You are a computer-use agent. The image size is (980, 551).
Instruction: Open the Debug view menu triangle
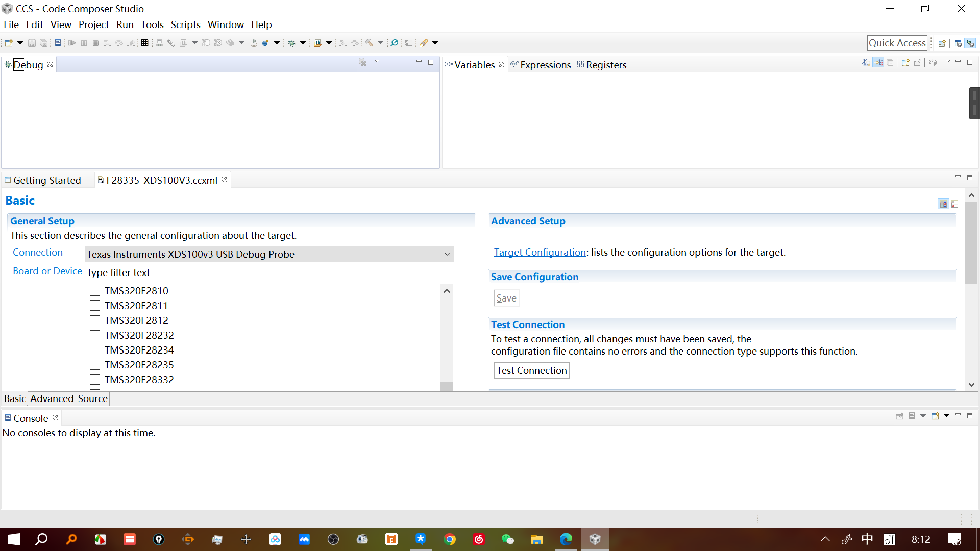tap(377, 61)
